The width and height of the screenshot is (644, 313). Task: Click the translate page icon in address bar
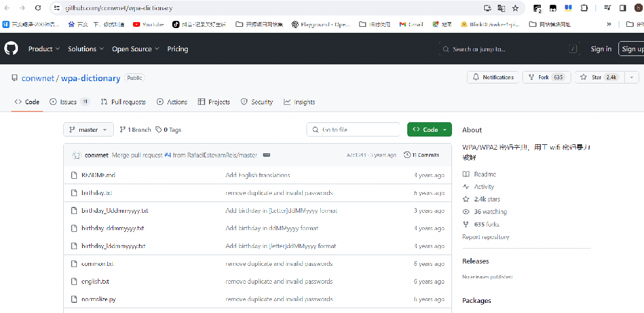coord(501,8)
